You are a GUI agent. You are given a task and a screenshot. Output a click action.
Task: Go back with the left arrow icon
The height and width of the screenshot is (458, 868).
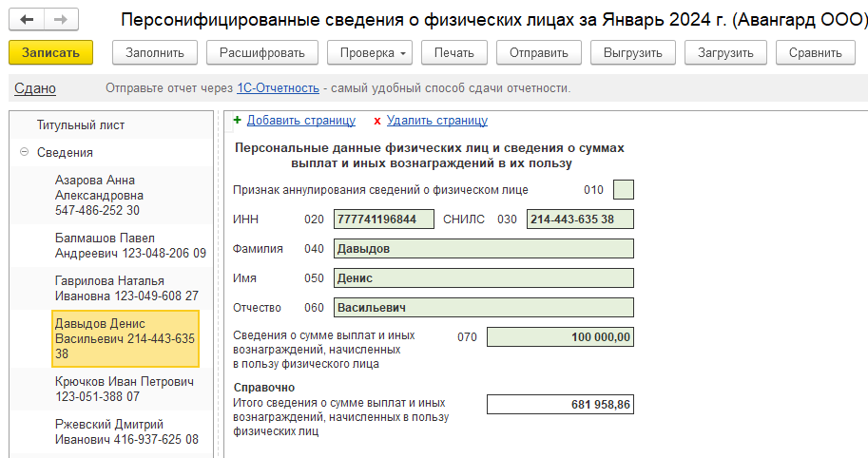tap(27, 20)
